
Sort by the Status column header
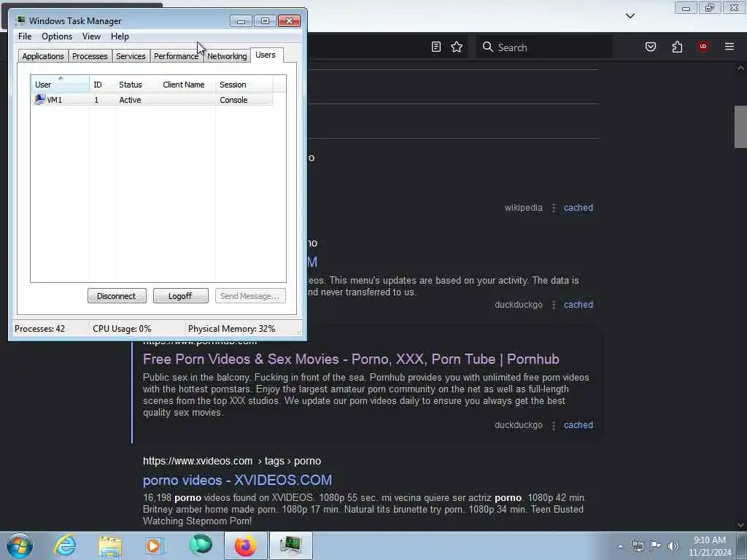pyautogui.click(x=136, y=85)
